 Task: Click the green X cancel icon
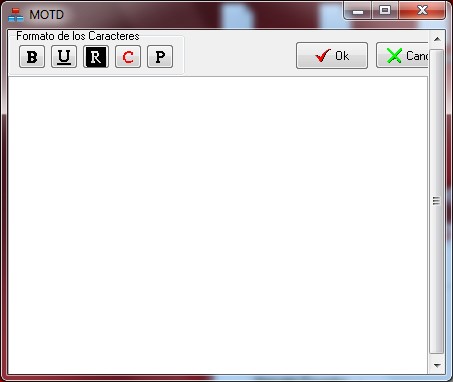pyautogui.click(x=394, y=56)
